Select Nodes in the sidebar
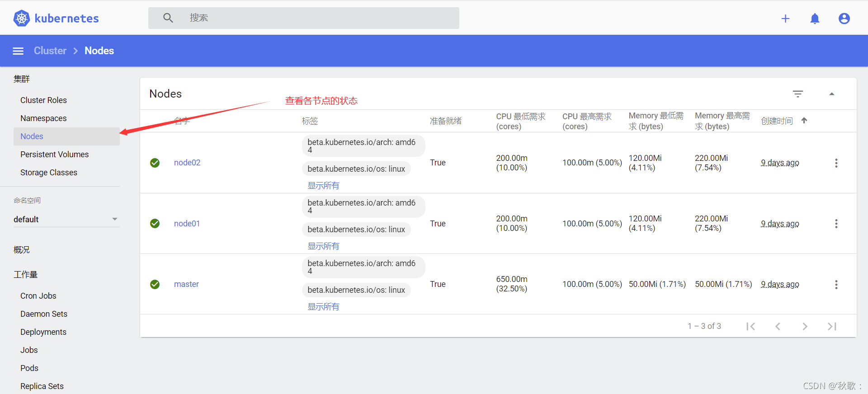Image resolution: width=868 pixels, height=394 pixels. (x=66, y=136)
